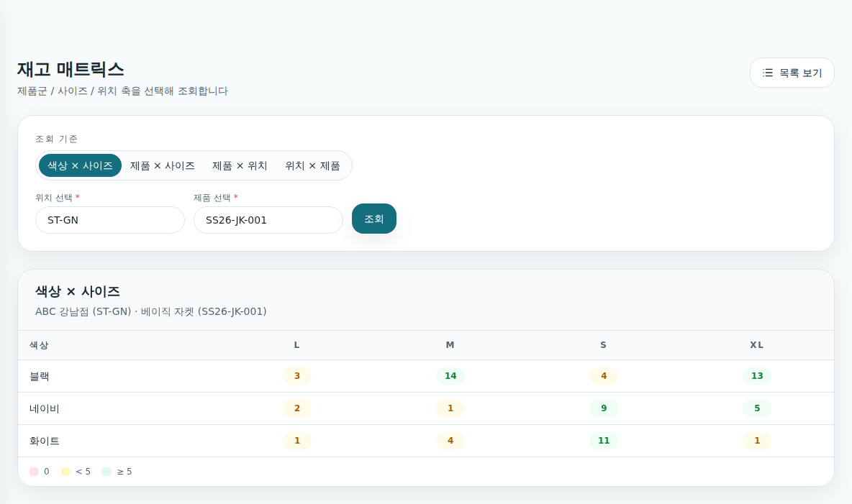
Task: Click the 0 stock red legend swatch
Action: tap(34, 472)
